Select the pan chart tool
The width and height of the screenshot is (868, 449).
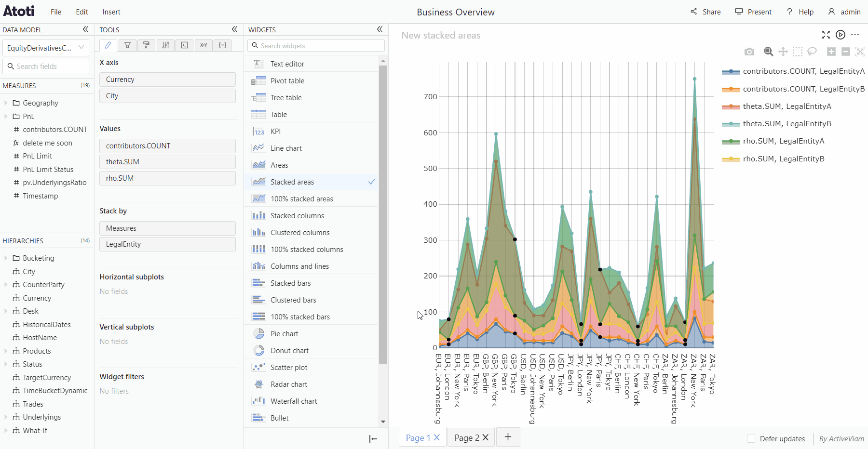(783, 52)
